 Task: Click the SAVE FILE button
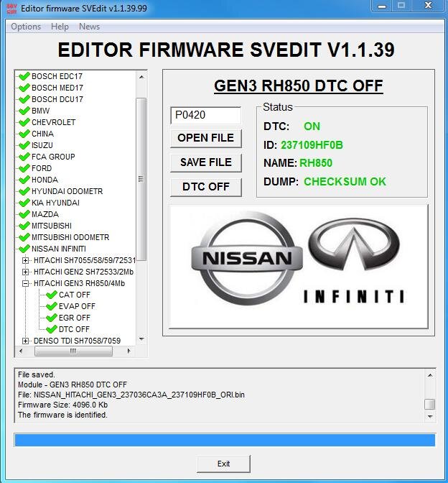click(206, 162)
